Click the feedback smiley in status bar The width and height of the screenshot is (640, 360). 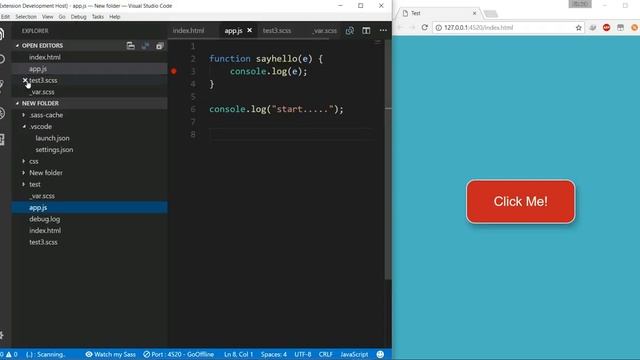click(x=380, y=354)
